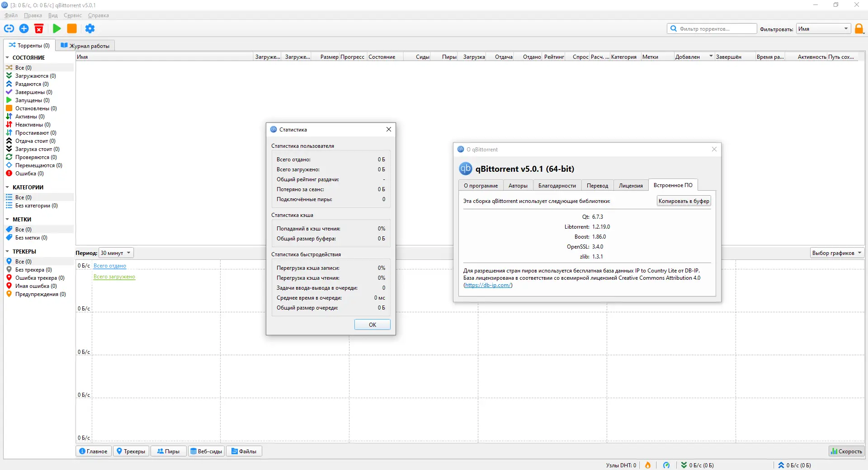Open the Файлы bottom panel tab
This screenshot has height=470, width=868.
click(x=244, y=451)
